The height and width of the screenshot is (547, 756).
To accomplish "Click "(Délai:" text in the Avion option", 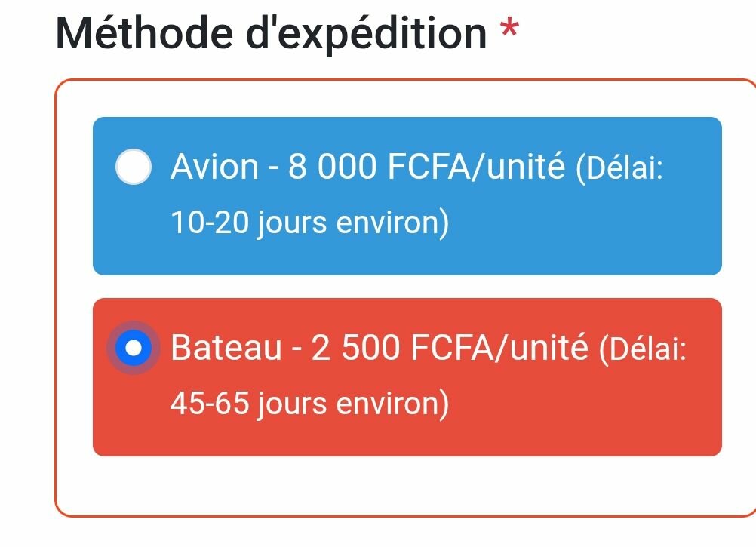I will click(619, 168).
